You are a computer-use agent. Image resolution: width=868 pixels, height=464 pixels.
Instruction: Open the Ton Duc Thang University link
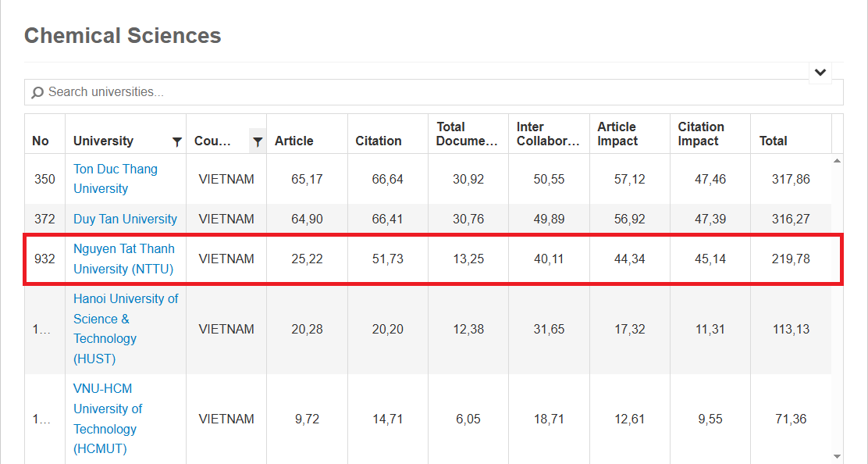click(x=116, y=179)
